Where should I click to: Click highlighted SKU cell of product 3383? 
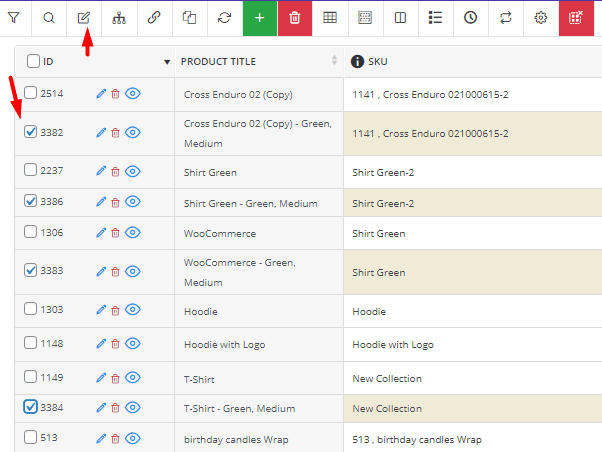473,272
